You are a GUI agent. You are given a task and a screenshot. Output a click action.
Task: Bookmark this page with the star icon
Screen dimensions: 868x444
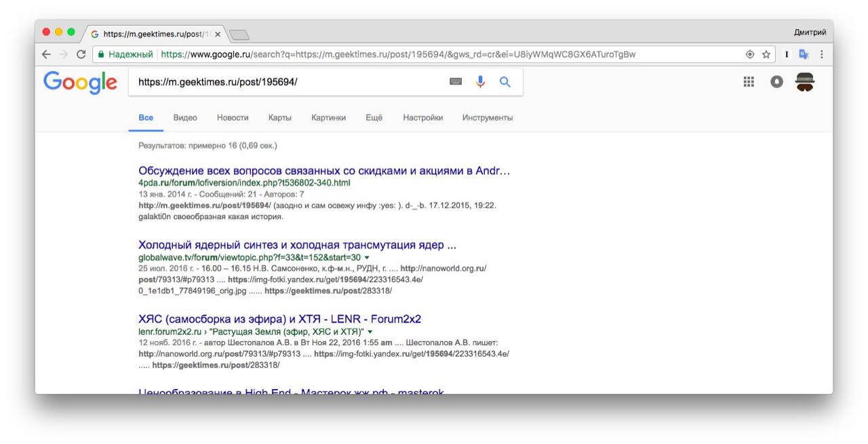click(766, 54)
